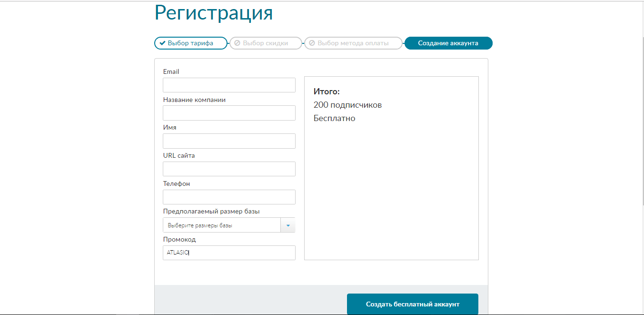Viewport: 644px width, 315px height.
Task: Select the Имя text field
Action: 229,141
